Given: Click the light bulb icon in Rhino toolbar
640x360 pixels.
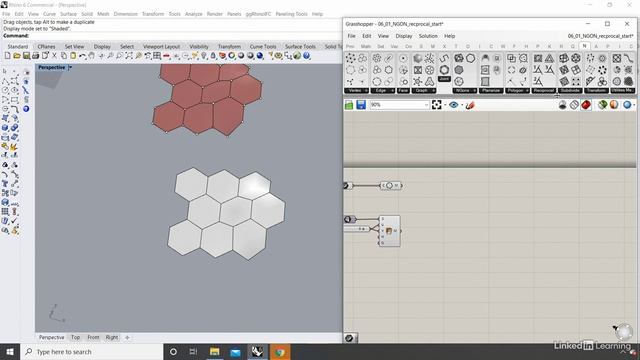Looking at the screenshot, I should (x=204, y=56).
